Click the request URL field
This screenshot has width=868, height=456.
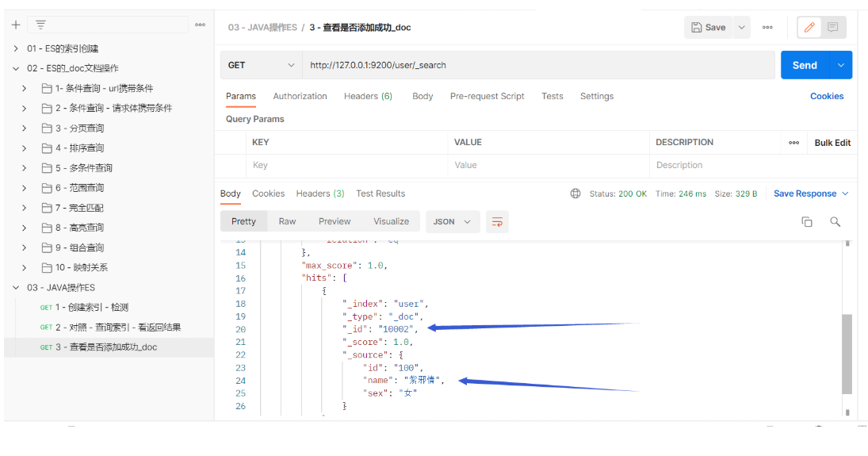point(538,65)
